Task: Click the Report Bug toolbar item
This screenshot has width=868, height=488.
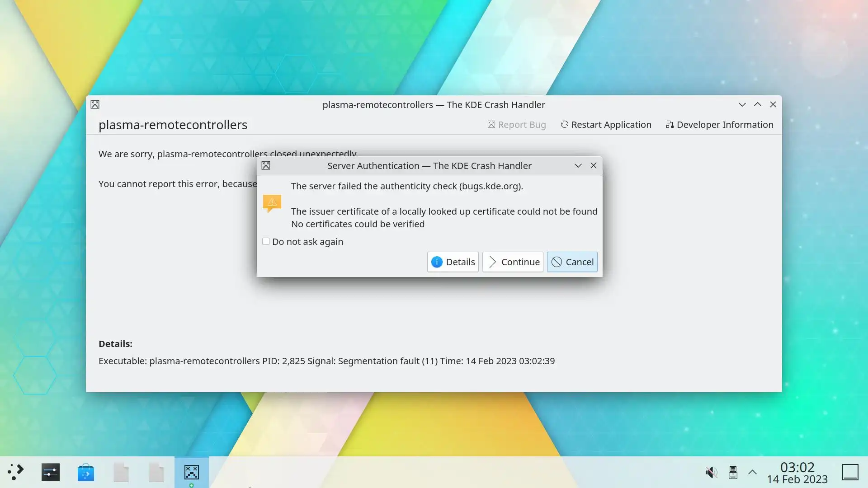Action: (x=517, y=125)
